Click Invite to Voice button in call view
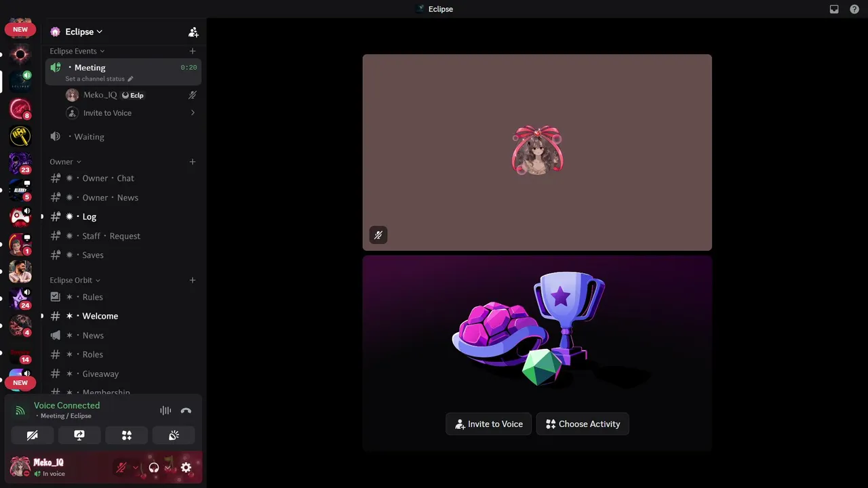 coord(488,424)
